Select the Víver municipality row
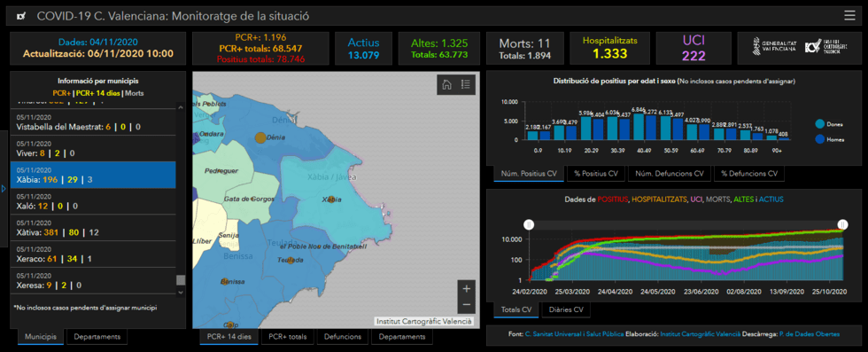This screenshot has height=352, width=868. [93, 149]
